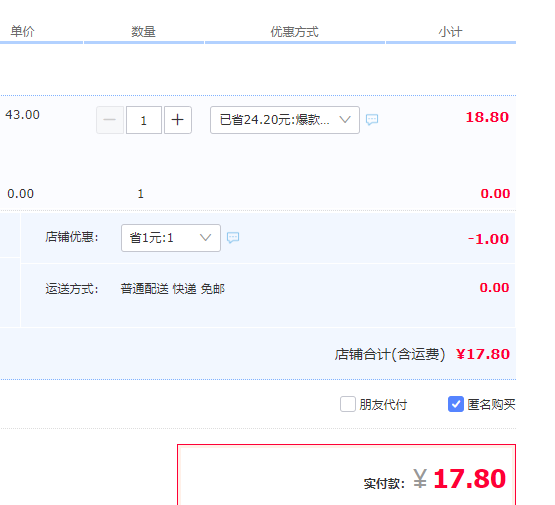Click the 普通配送 快递 免邮 shipping text
Viewport: 555px width, 505px height.
173,289
